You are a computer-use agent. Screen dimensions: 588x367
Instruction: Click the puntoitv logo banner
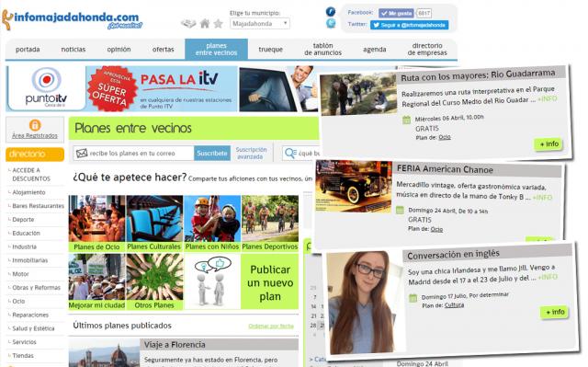coord(46,88)
